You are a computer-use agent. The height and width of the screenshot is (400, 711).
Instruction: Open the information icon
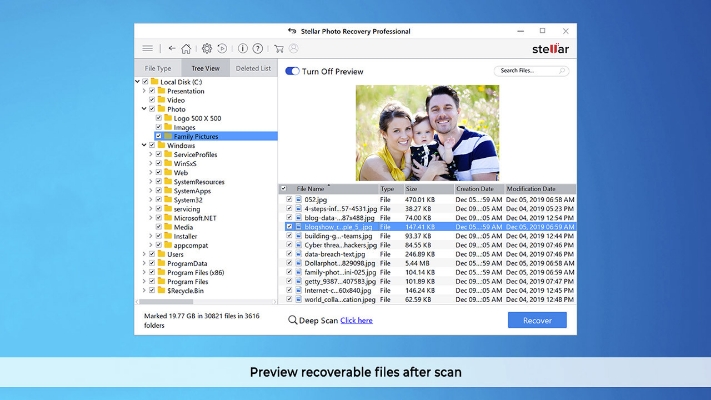[x=243, y=48]
